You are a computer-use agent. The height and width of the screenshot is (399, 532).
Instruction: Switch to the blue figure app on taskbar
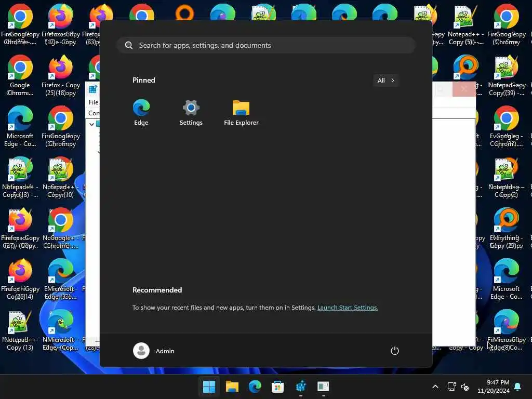[x=301, y=387]
